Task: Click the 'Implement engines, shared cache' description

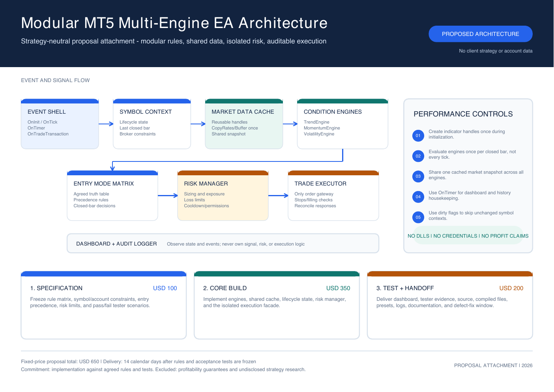Action: [x=275, y=302]
